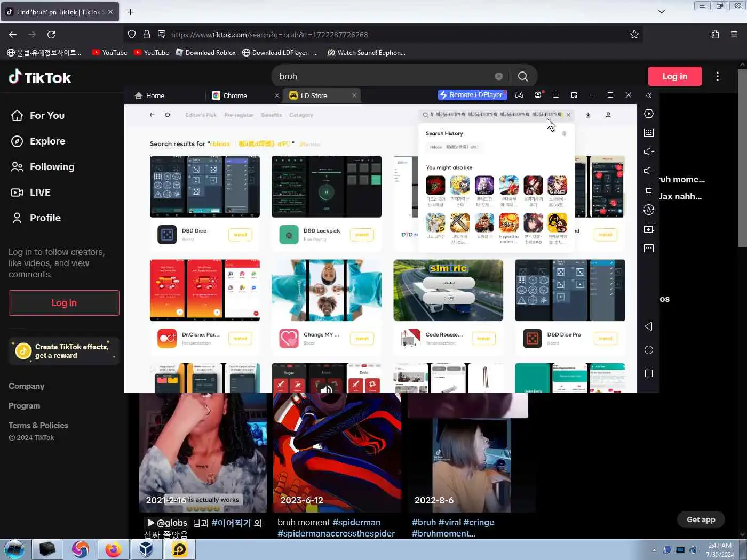
Task: Open Editor's Pick in LD Store
Action: point(201,115)
